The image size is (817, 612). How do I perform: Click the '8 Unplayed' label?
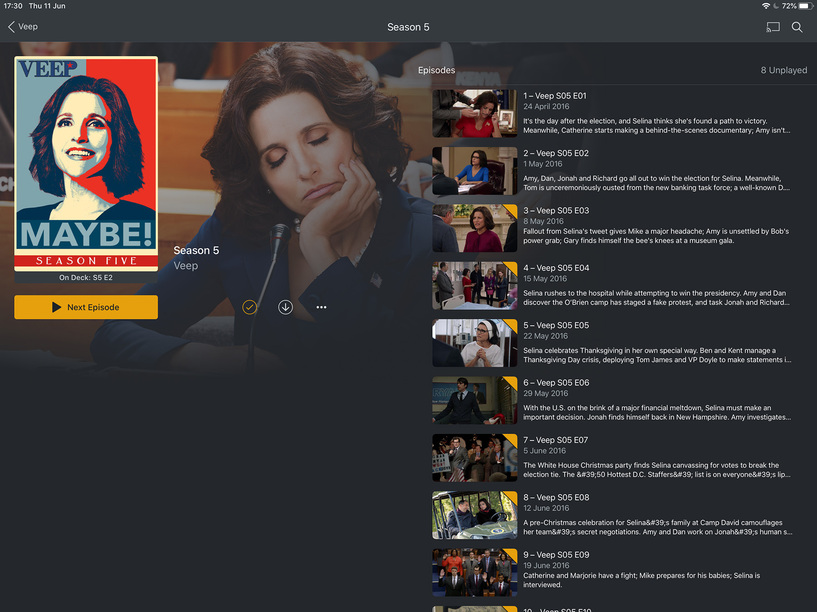[x=784, y=70]
